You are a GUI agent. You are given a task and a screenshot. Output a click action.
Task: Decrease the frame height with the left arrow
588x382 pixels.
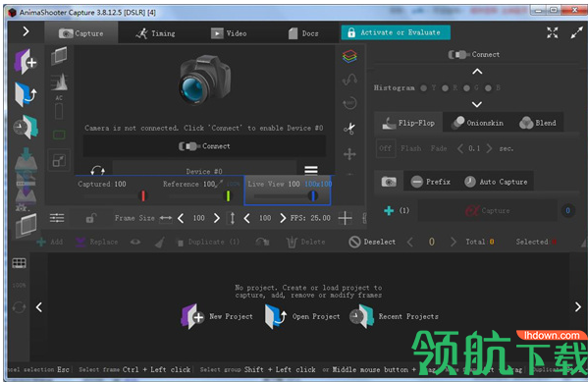(x=246, y=218)
